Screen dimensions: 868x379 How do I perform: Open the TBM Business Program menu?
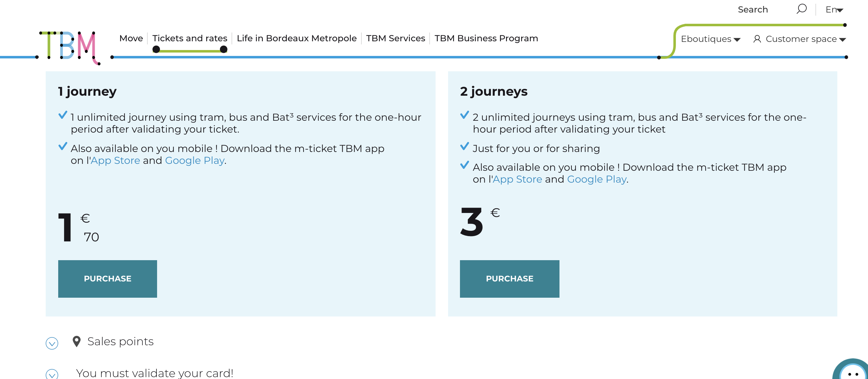[486, 38]
